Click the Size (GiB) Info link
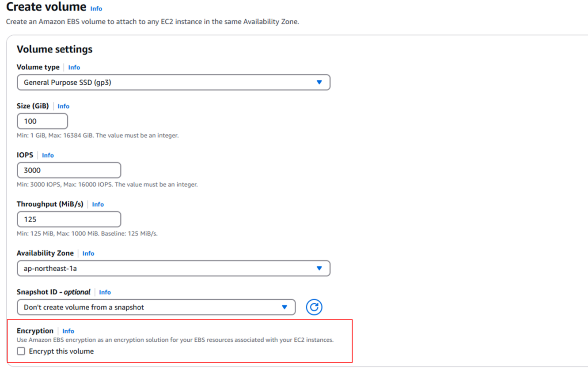The width and height of the screenshot is (588, 370). [63, 106]
